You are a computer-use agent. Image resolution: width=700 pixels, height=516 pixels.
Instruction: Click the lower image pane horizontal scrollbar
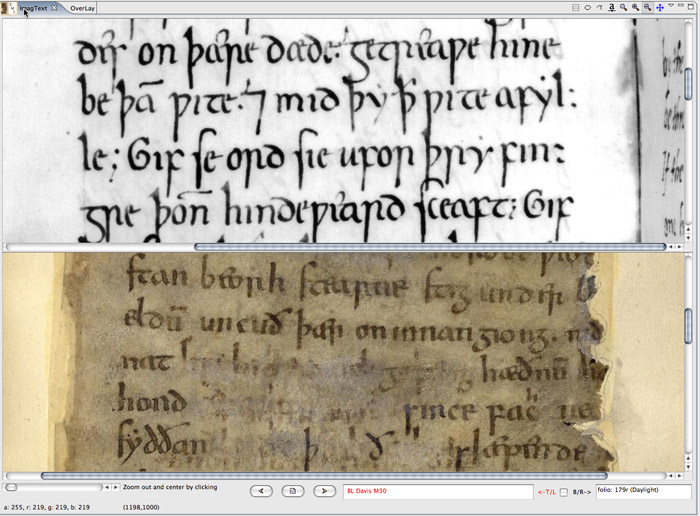pyautogui.click(x=336, y=476)
